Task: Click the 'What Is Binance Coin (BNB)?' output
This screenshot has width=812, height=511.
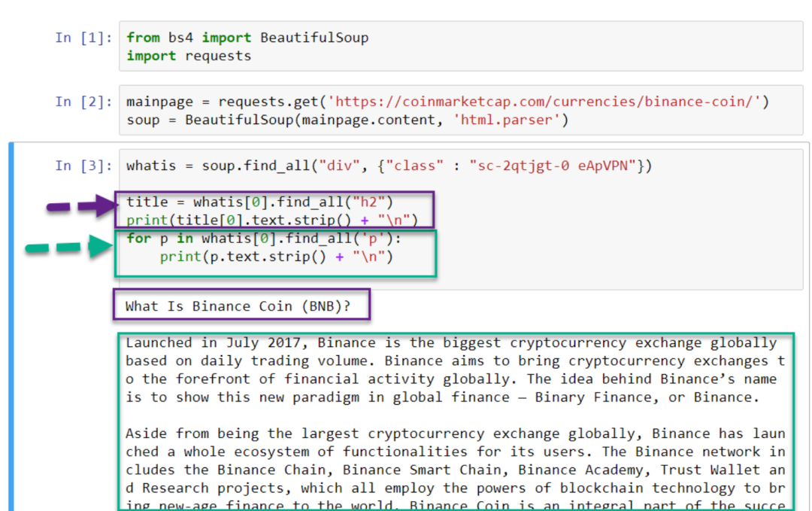Action: [238, 306]
